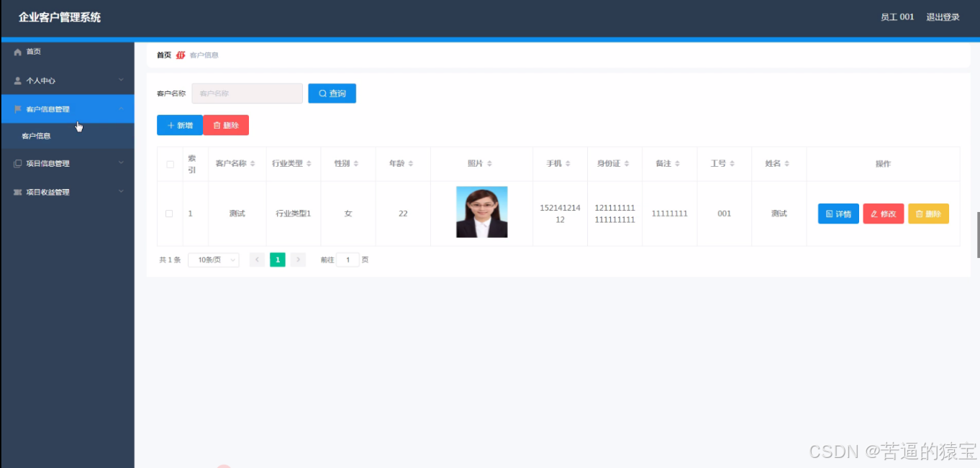Click the 修改 button in row 1
980x468 pixels.
coord(884,214)
